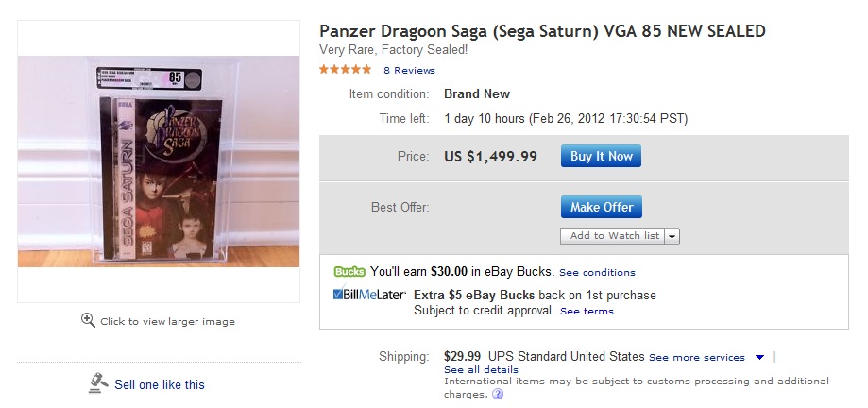
Task: Open BillMeLater See terms link
Action: pyautogui.click(x=587, y=311)
